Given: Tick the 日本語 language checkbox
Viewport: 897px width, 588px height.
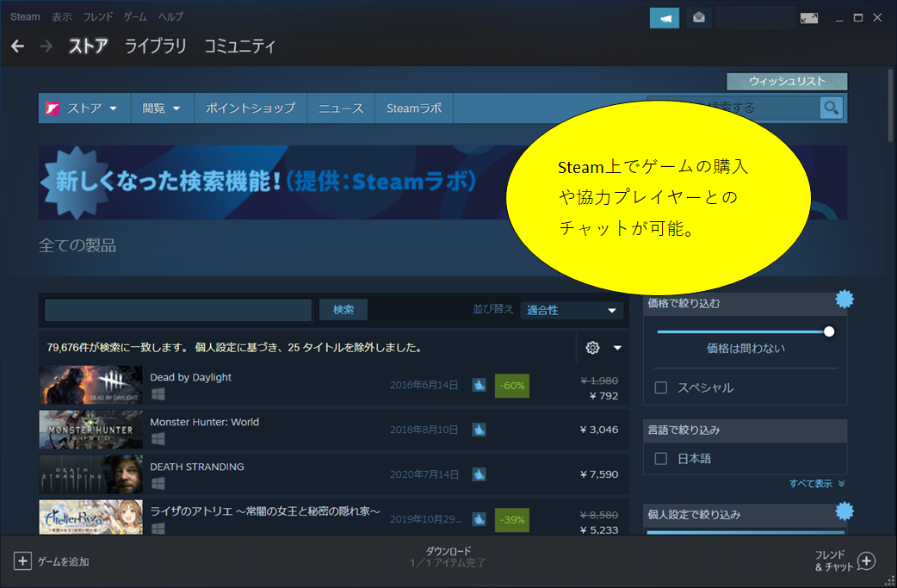Looking at the screenshot, I should [x=661, y=459].
